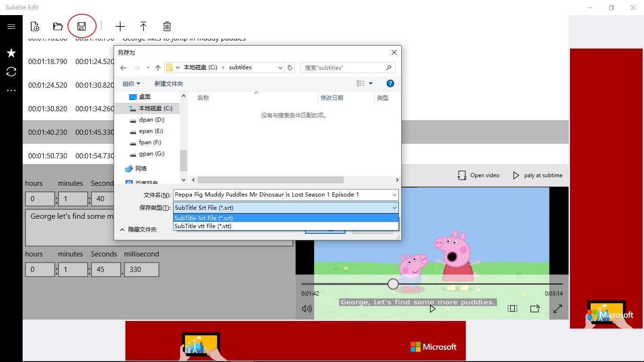This screenshot has width=644, height=362.
Task: Add a new subtitle line with plus icon
Action: [120, 26]
